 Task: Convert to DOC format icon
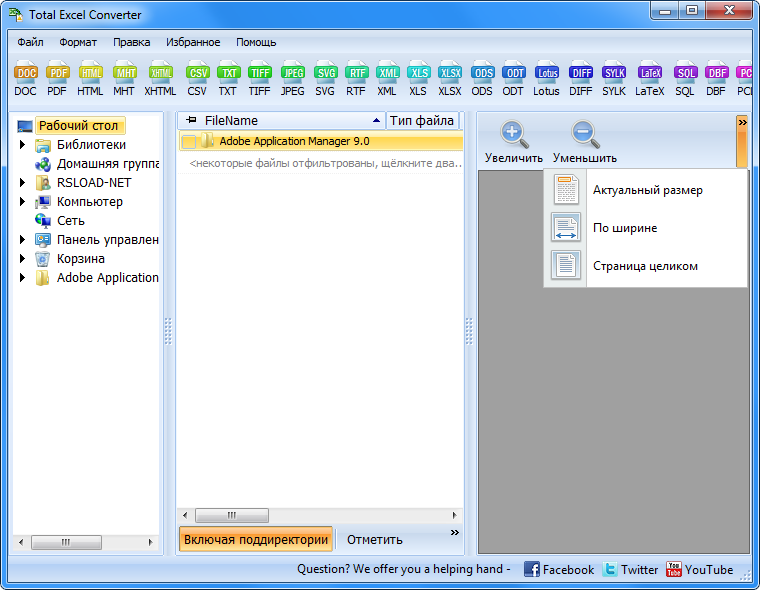pos(26,78)
